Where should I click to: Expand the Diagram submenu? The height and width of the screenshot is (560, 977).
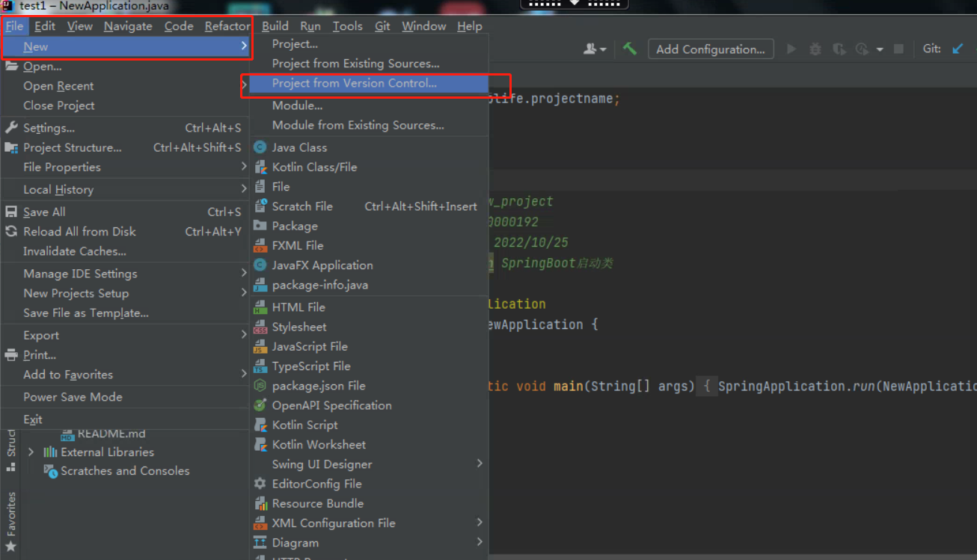pyautogui.click(x=368, y=543)
